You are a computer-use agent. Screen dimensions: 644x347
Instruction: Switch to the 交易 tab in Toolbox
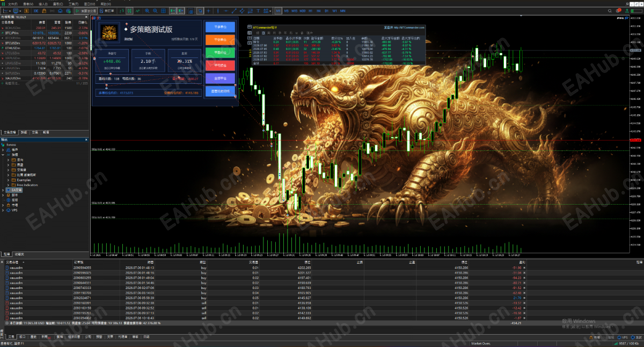point(10,337)
